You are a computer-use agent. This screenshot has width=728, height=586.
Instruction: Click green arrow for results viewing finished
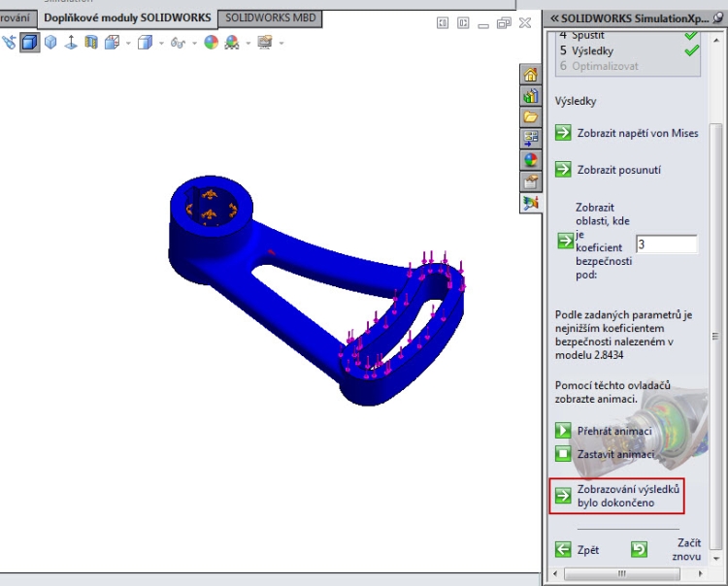point(563,495)
